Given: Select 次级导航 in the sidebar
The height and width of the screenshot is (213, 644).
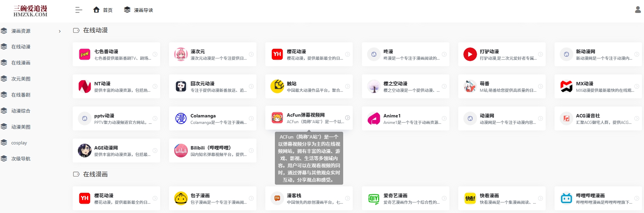Looking at the screenshot, I should [21, 159].
